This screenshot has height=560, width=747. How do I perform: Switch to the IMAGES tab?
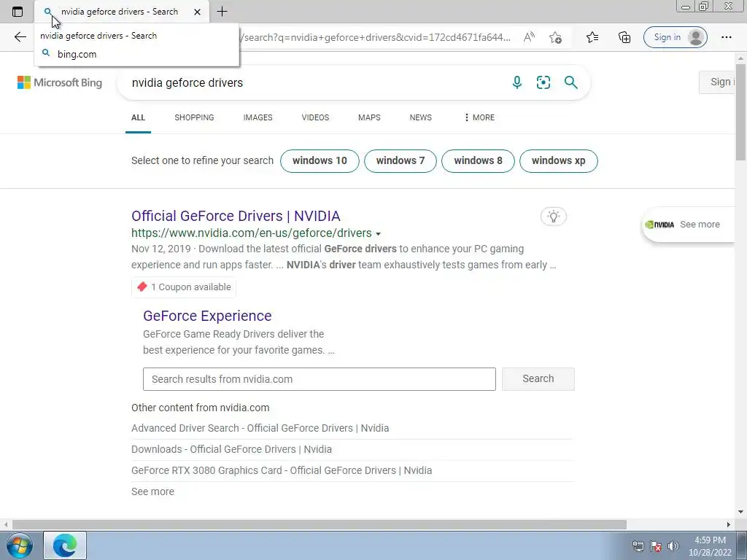coord(258,117)
